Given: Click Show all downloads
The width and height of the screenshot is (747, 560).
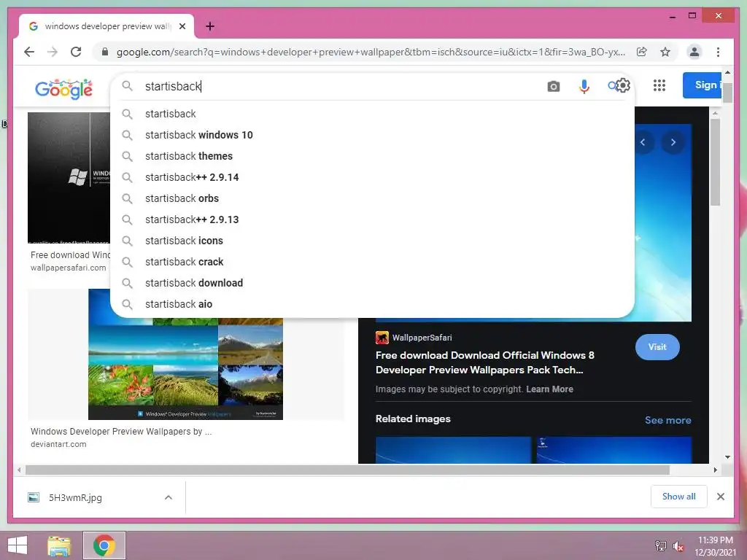Looking at the screenshot, I should coord(678,497).
